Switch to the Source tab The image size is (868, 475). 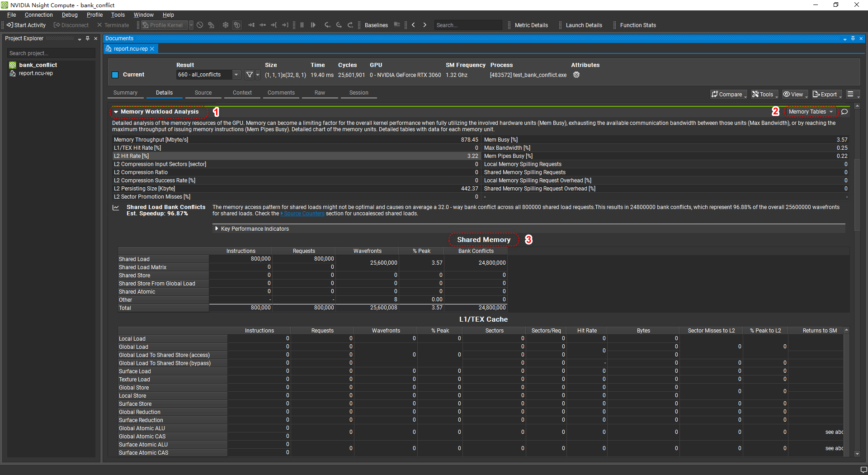203,93
